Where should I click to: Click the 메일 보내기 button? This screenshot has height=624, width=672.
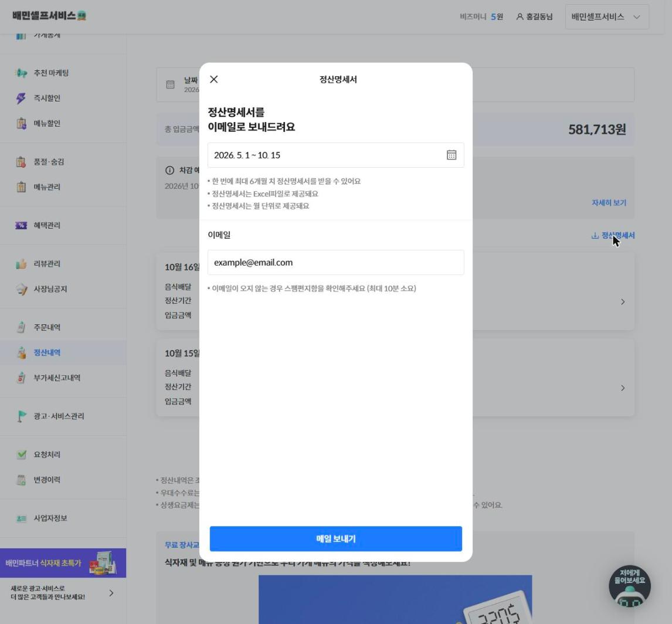[335, 539]
